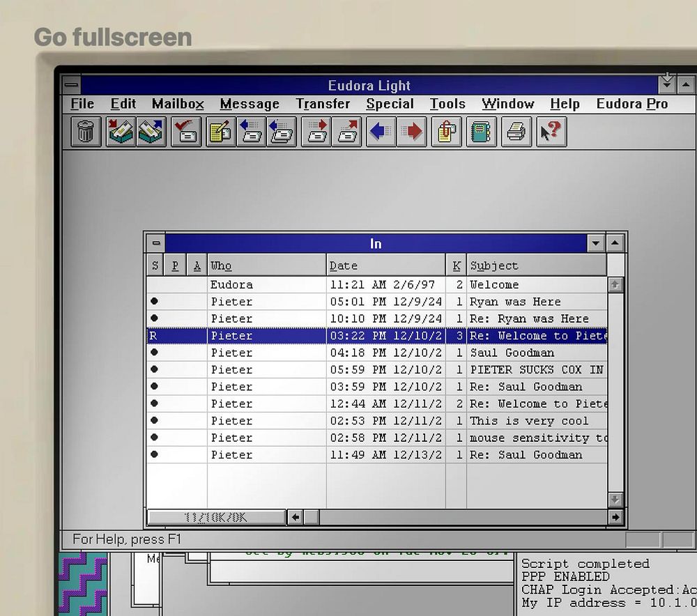Click the Redirect message toolbar icon
The width and height of the screenshot is (697, 616).
coord(346,132)
